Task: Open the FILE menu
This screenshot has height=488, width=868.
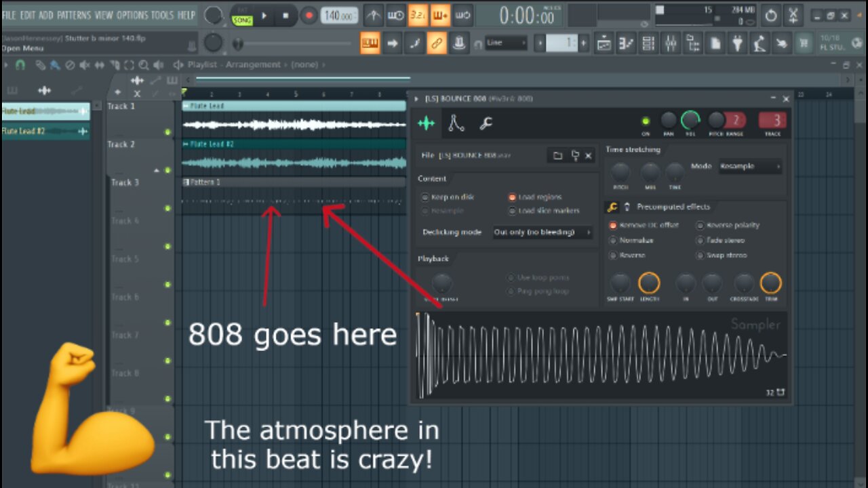Action: tap(9, 15)
